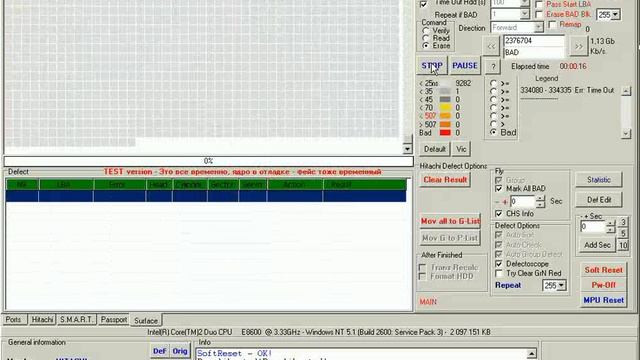The image size is (640, 360).
Task: Click the Legend list scroll-up arrow
Action: (626, 91)
